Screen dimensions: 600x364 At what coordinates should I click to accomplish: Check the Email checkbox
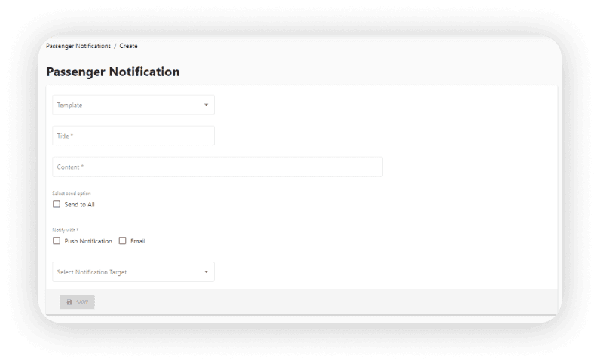(122, 241)
